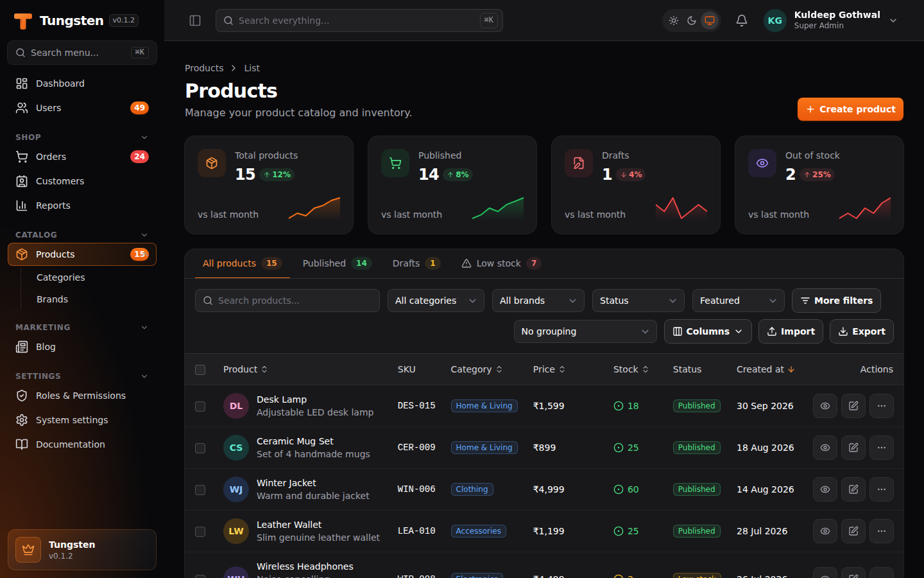The width and height of the screenshot is (924, 578).
Task: Toggle the sidebar collapse icon
Action: click(x=195, y=21)
